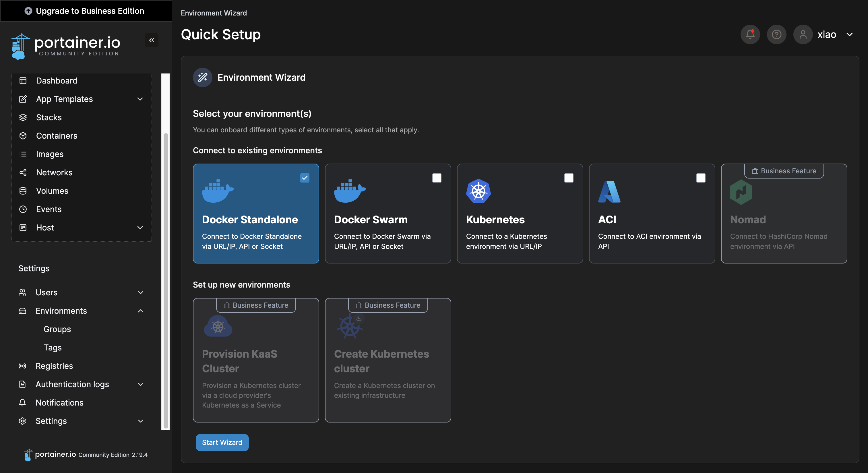
Task: Uncheck the Docker Standalone checkbox
Action: (x=305, y=178)
